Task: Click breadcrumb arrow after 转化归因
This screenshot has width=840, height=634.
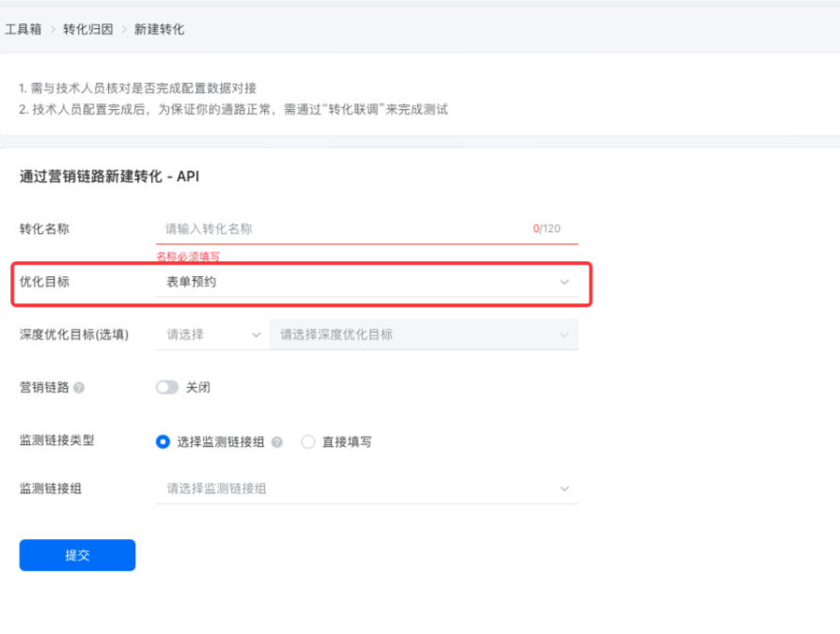Action: pos(124,29)
